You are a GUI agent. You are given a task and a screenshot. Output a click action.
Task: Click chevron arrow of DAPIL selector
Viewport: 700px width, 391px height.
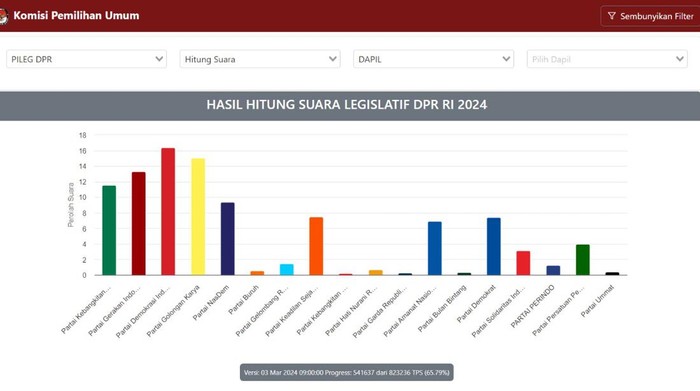pyautogui.click(x=506, y=59)
